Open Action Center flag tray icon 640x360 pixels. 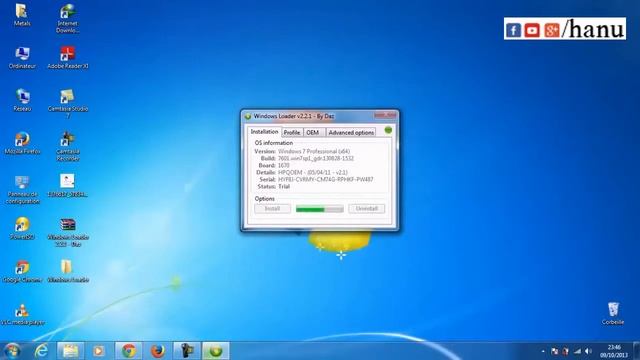[554, 351]
